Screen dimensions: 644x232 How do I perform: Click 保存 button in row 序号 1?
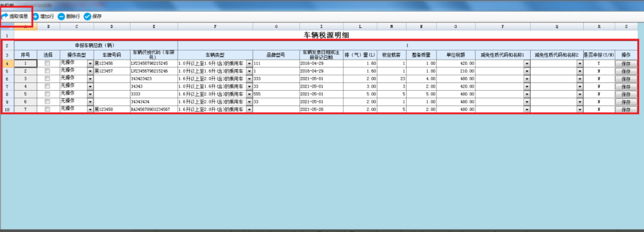pyautogui.click(x=626, y=64)
